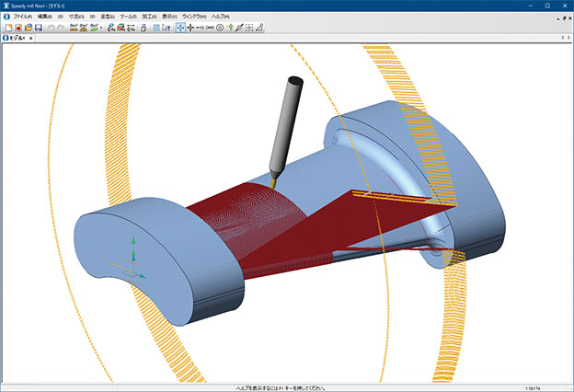This screenshot has height=392, width=574.
Task: Open the 金型 menu dropdown
Action: coord(108,17)
